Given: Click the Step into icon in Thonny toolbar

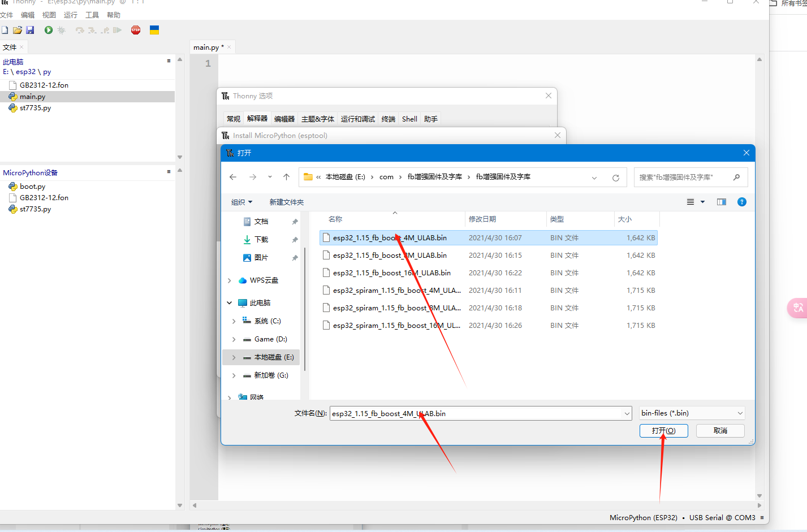Looking at the screenshot, I should (92, 30).
